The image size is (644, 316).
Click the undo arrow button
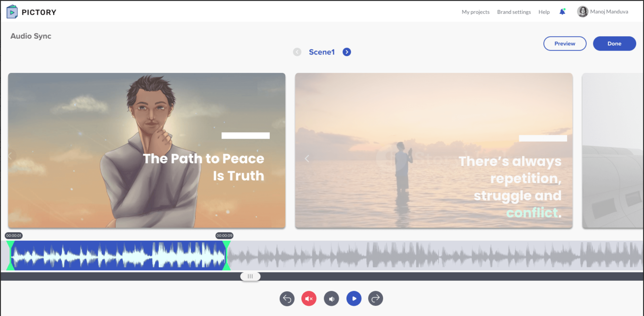pyautogui.click(x=287, y=299)
